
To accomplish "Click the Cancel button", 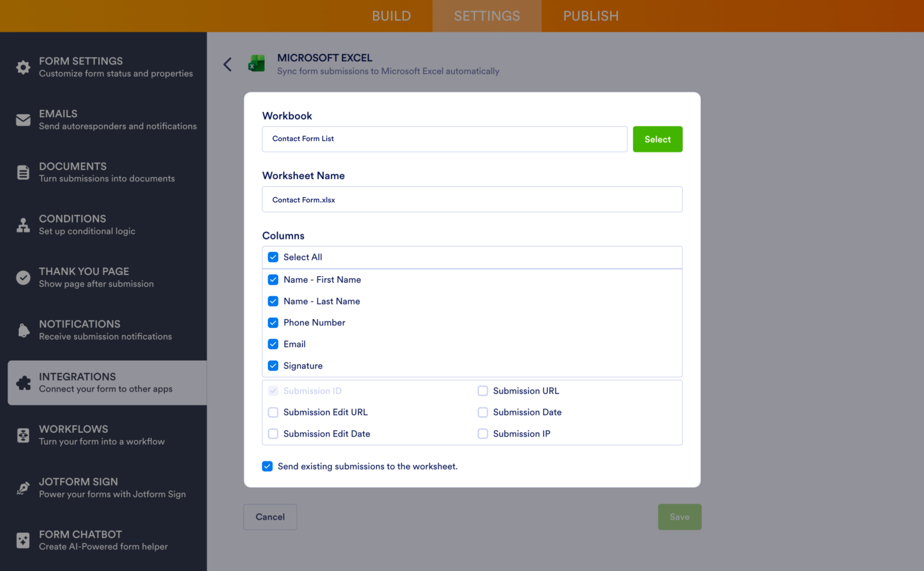I will coord(270,517).
